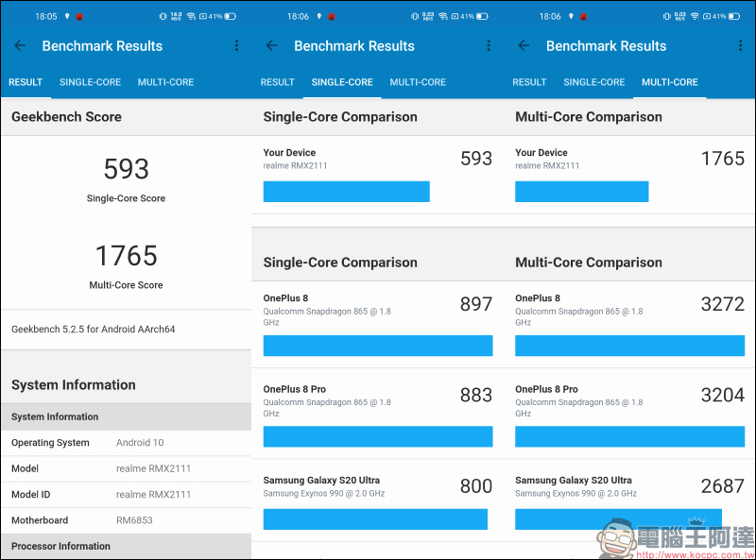Tap back arrow in left Benchmark Results screen

tap(20, 45)
